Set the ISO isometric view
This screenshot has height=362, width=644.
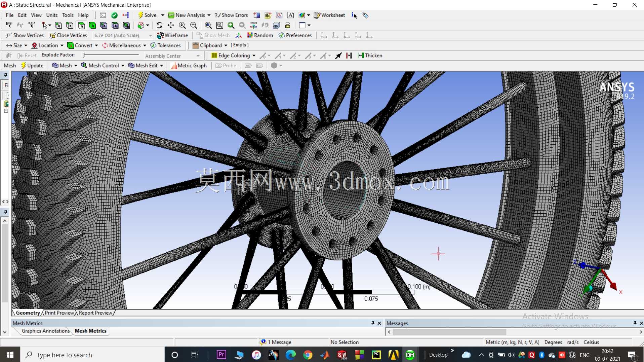(253, 25)
